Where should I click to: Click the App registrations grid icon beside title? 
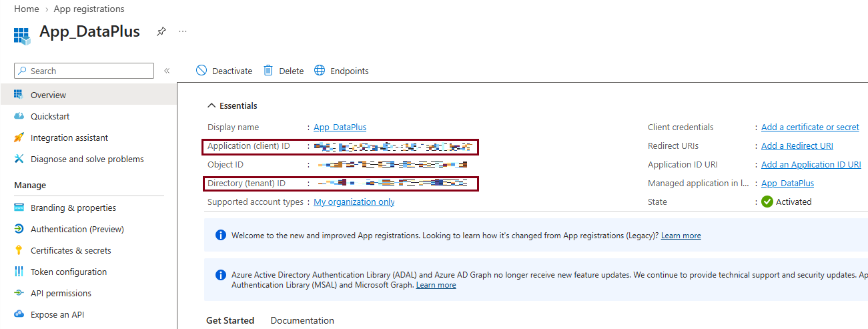(x=22, y=35)
